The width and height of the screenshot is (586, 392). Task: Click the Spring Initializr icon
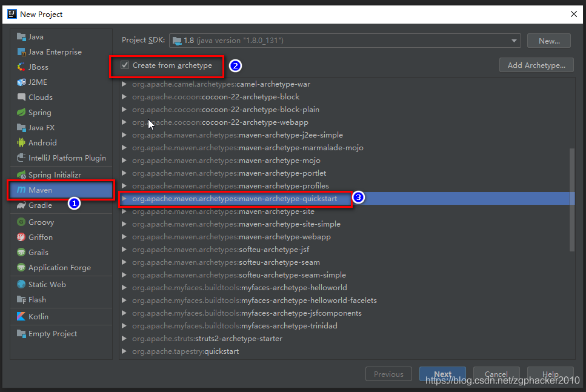pos(21,175)
